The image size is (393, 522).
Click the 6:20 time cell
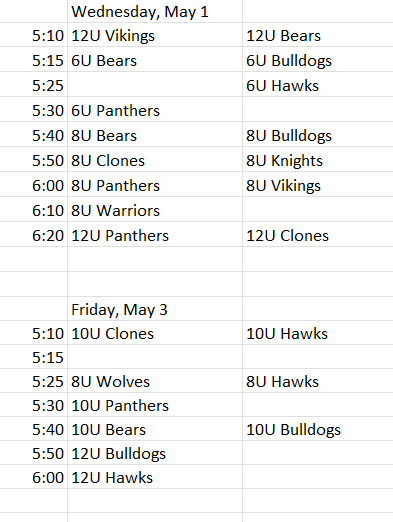point(34,235)
